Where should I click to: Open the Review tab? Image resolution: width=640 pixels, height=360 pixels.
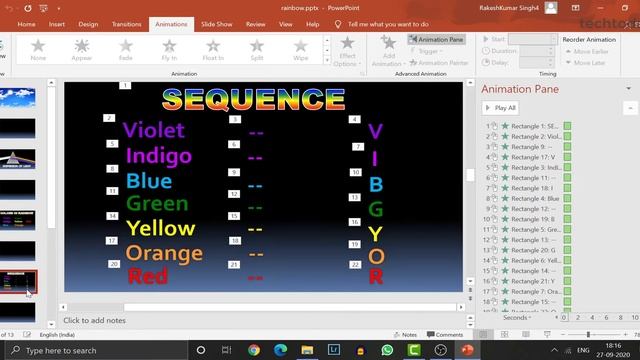(256, 24)
